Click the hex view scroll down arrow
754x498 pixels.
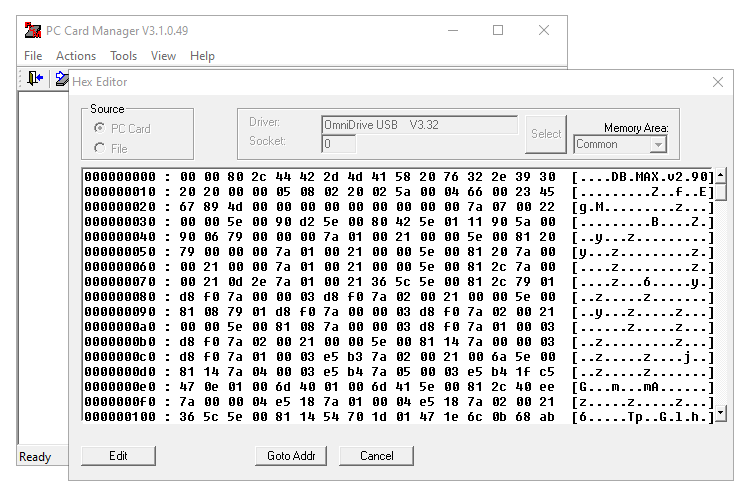pyautogui.click(x=721, y=412)
